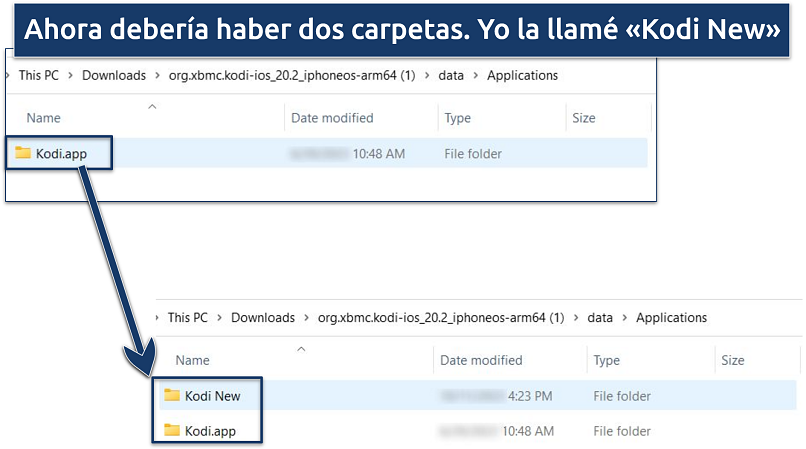Image resolution: width=806 pixels, height=449 pixels.
Task: Expand chevron before data in lower breadcrumb
Action: point(576,318)
